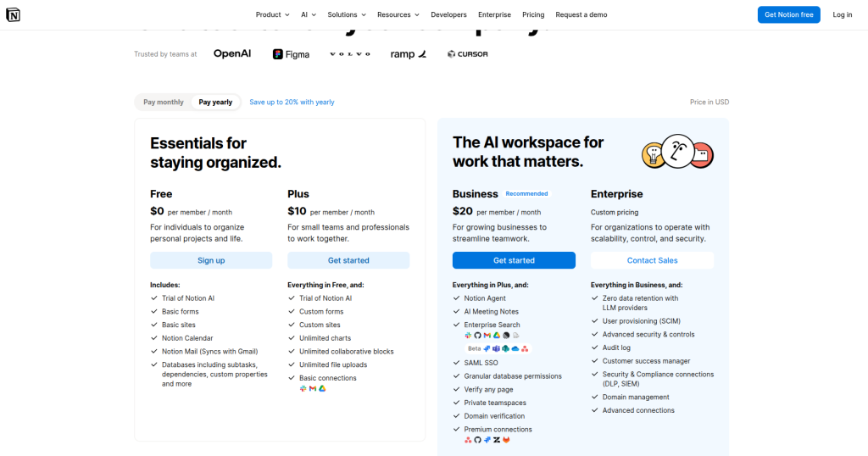Click 'Granular database permissions' text
Viewport: 868px width, 456px height.
coord(513,376)
